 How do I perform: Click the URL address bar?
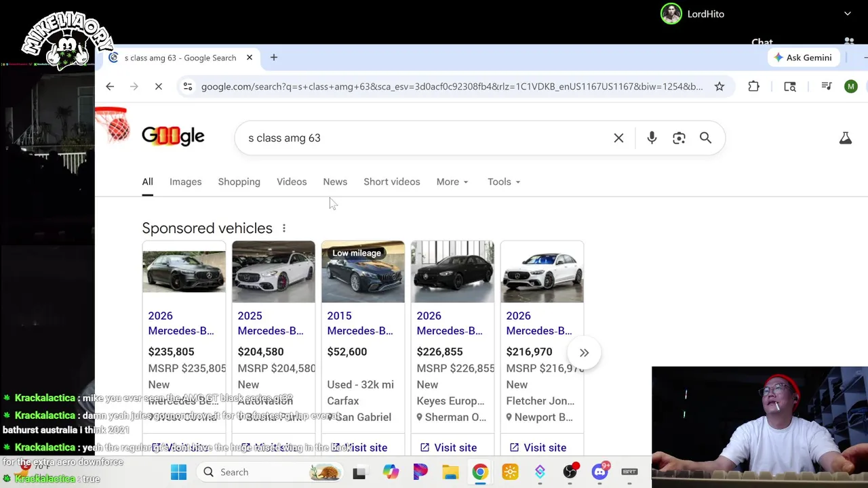[452, 87]
